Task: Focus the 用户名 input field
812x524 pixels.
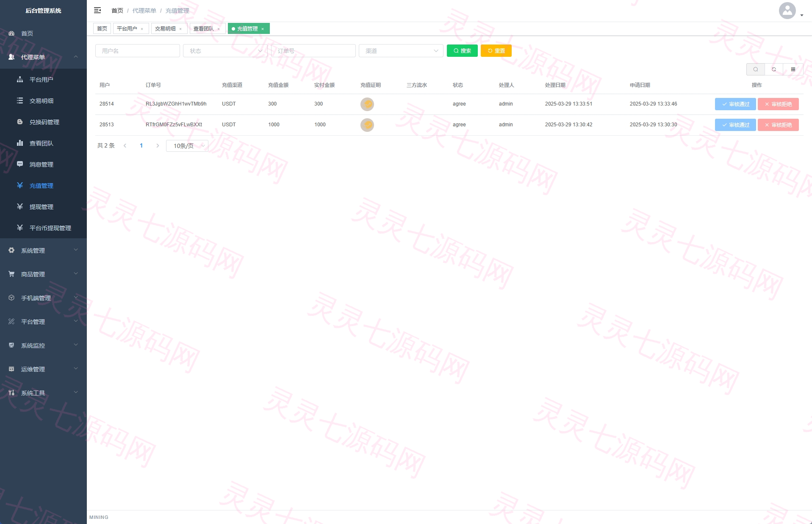Action: coord(138,51)
